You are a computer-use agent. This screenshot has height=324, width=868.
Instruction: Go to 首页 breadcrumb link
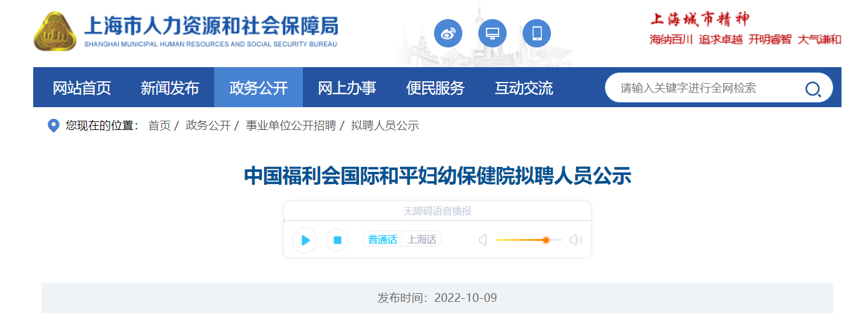tap(159, 126)
